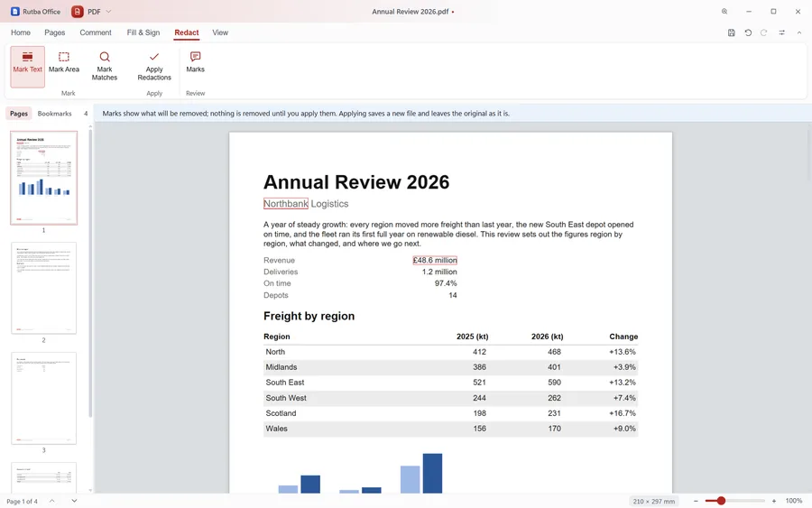Viewport: 812px width, 508px height.
Task: Click the 97.4% on time value
Action: [446, 283]
